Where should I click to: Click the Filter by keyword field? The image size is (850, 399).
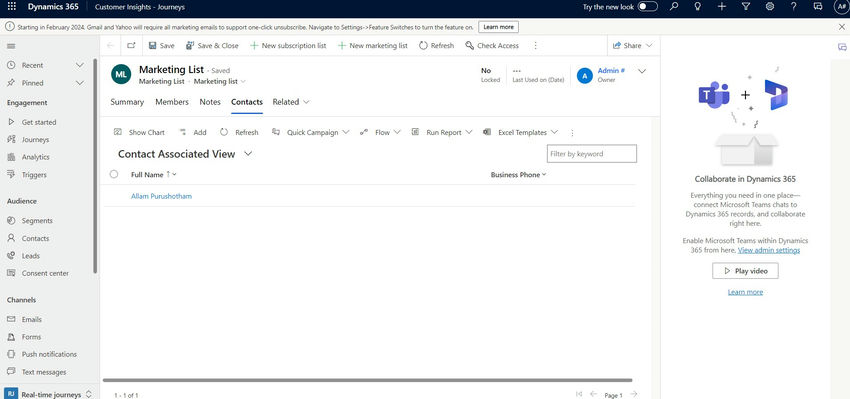tap(591, 154)
